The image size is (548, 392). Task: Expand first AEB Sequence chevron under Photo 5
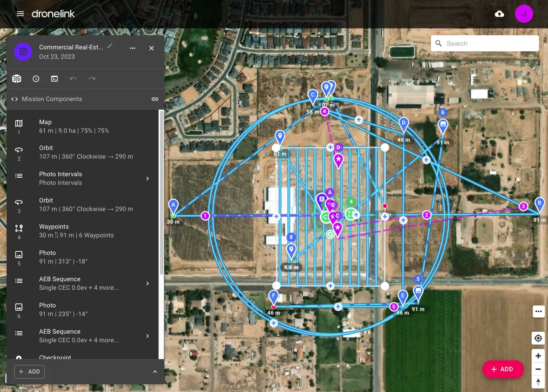pyautogui.click(x=148, y=284)
